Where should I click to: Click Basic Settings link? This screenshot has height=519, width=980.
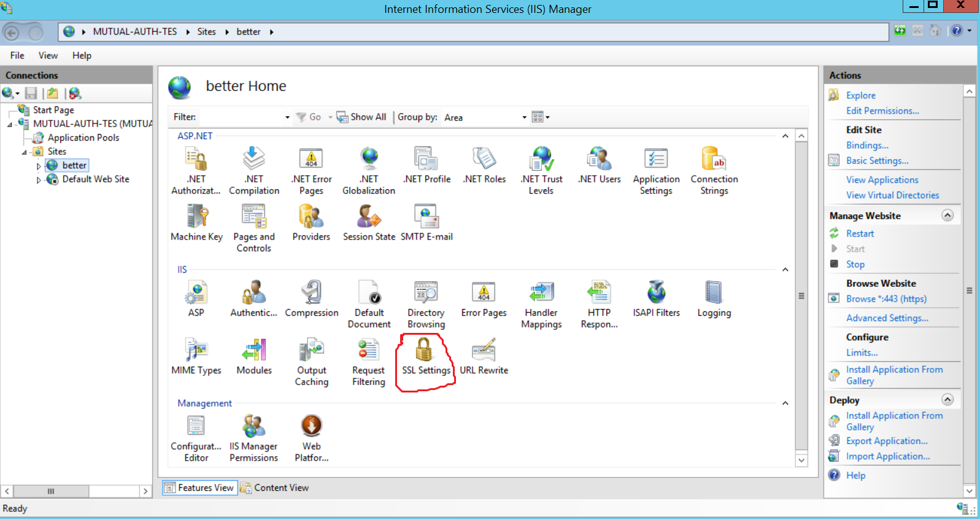pyautogui.click(x=877, y=160)
